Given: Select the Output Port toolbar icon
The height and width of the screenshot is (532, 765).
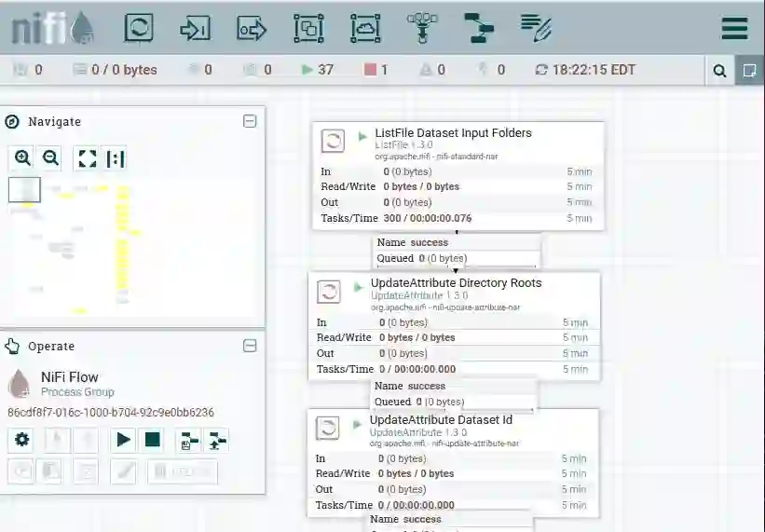Looking at the screenshot, I should [x=252, y=29].
